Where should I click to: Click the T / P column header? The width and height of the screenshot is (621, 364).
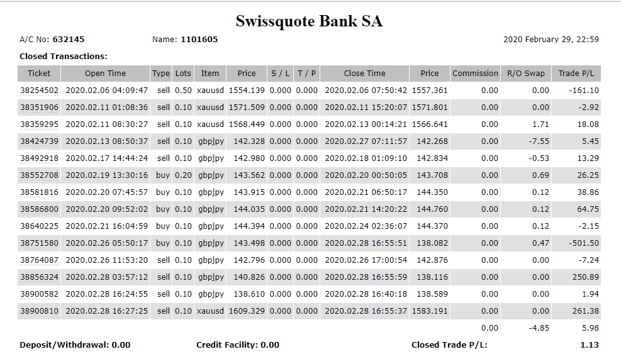click(306, 74)
